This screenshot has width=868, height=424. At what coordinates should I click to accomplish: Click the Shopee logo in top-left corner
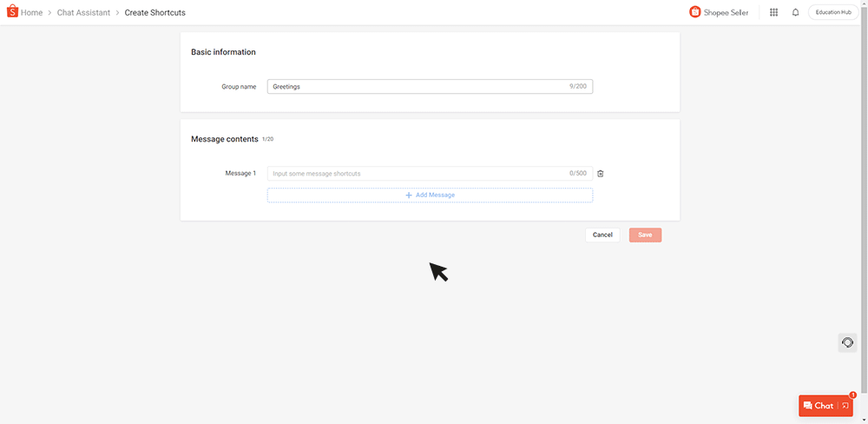coord(12,11)
